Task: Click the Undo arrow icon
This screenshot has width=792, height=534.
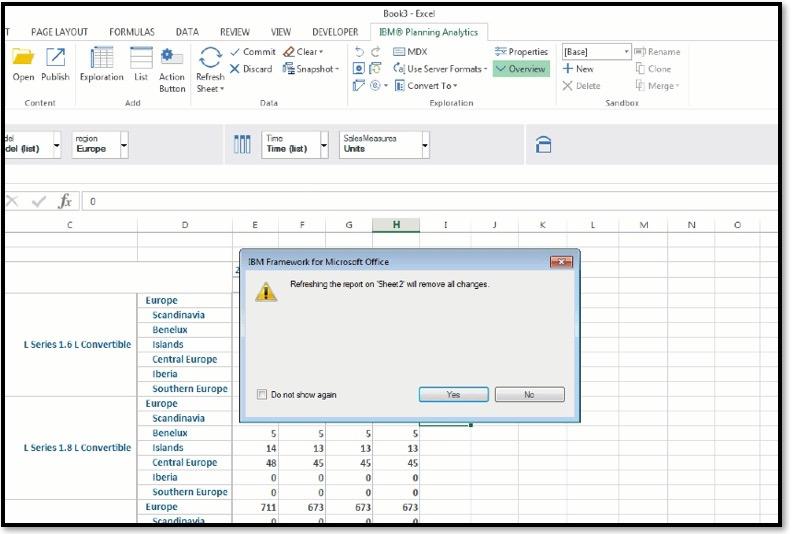Action: coord(359,52)
